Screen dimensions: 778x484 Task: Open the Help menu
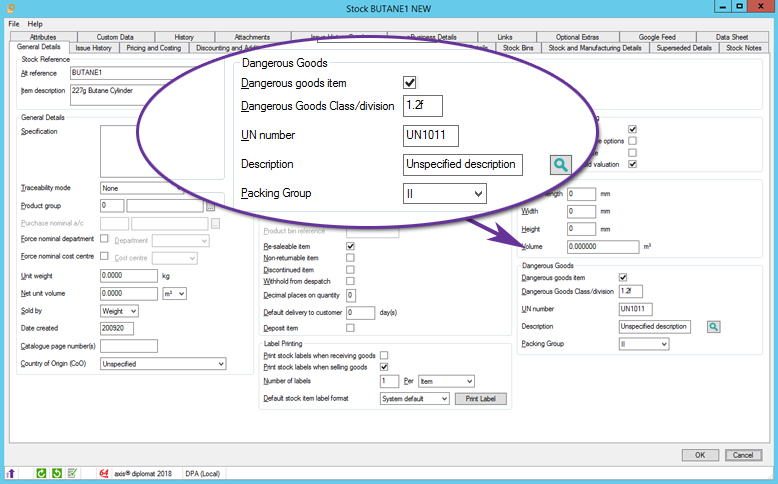coord(35,24)
